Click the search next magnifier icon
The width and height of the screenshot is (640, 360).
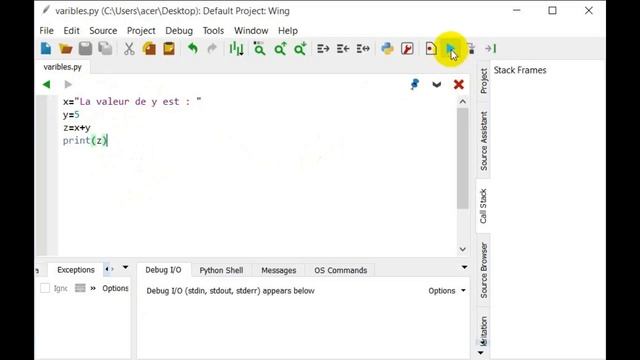300,49
